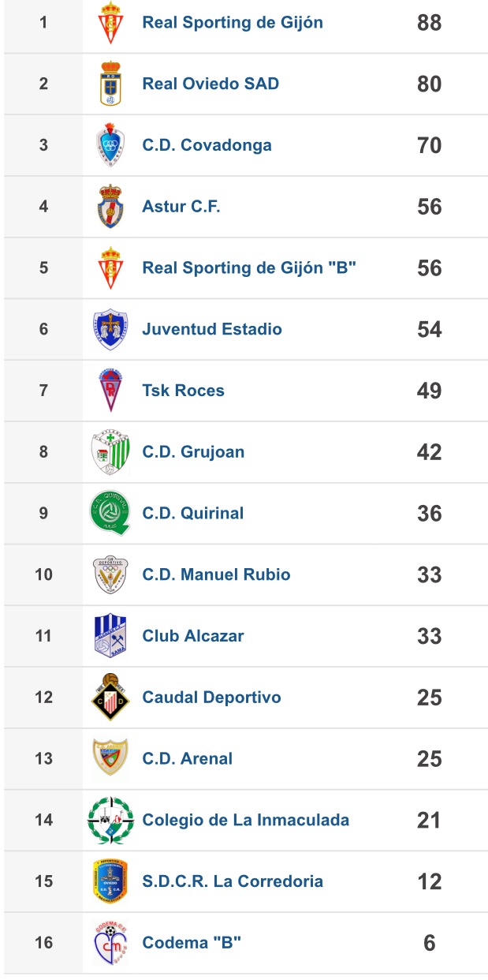Viewport: 488px width, 980px height.
Task: Click the Tsk Roces team badge
Action: pyautogui.click(x=110, y=391)
